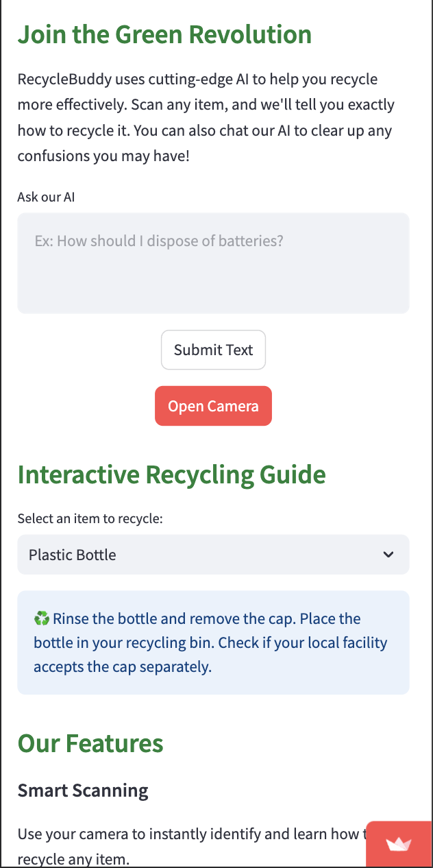
Task: Open the Plastic Bottle select box
Action: [206, 555]
